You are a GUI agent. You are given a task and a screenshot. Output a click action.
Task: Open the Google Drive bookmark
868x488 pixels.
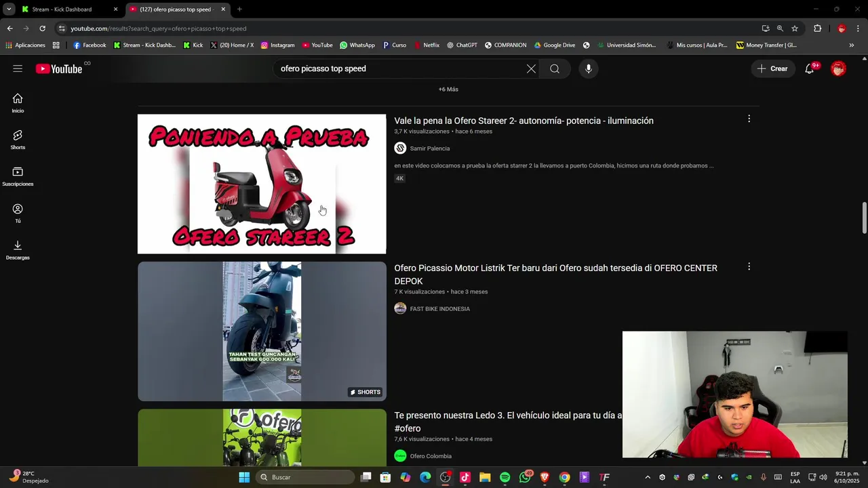(555, 45)
